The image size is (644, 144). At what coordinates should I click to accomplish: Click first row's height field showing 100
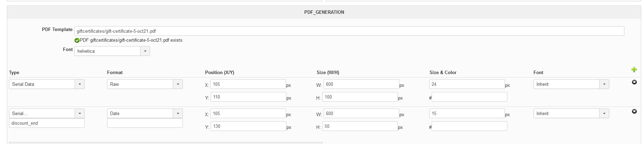click(x=360, y=97)
